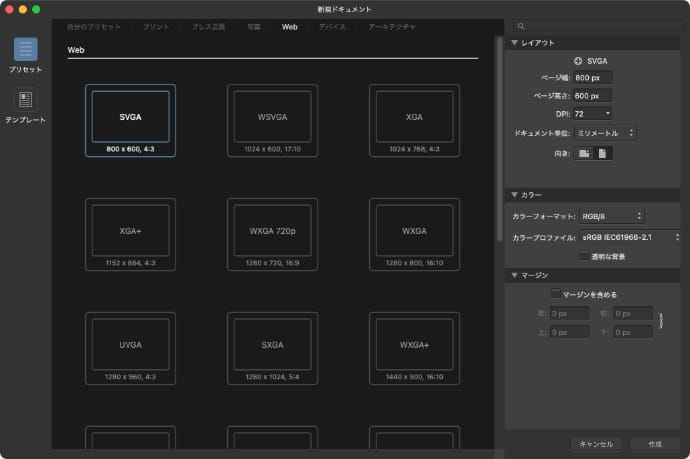Switch to the デバイス tab
Viewport: 690px width, 459px height.
pos(333,26)
